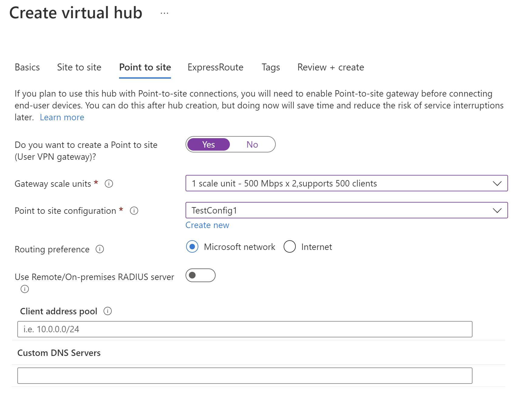Open the ExpressRoute tab
The image size is (522, 420).
(215, 67)
